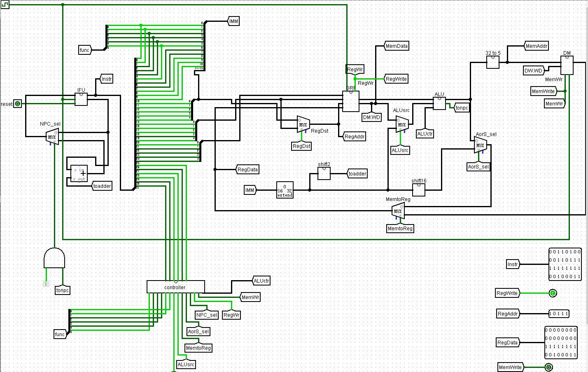The width and height of the screenshot is (588, 372).
Task: Click the RegWrite tunnel right of GRF
Action: pyautogui.click(x=396, y=79)
